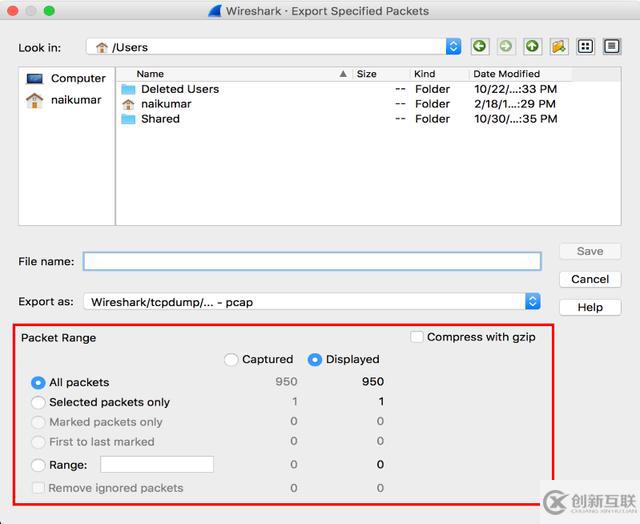Click the Save button
Viewport: 640px width, 524px height.
pos(590,251)
